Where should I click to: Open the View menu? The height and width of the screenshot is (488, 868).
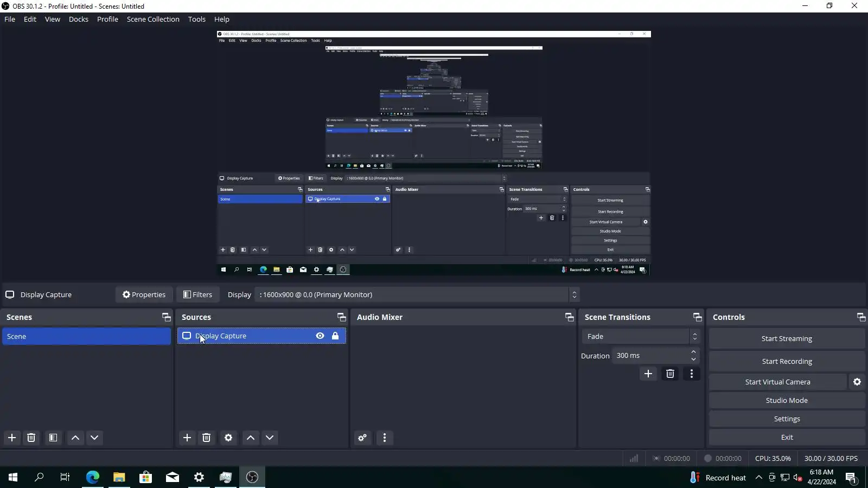click(53, 19)
